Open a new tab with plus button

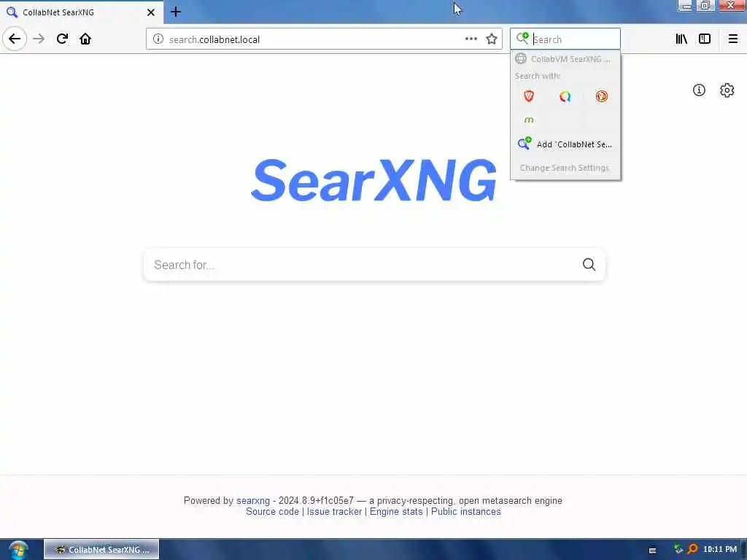pyautogui.click(x=176, y=12)
